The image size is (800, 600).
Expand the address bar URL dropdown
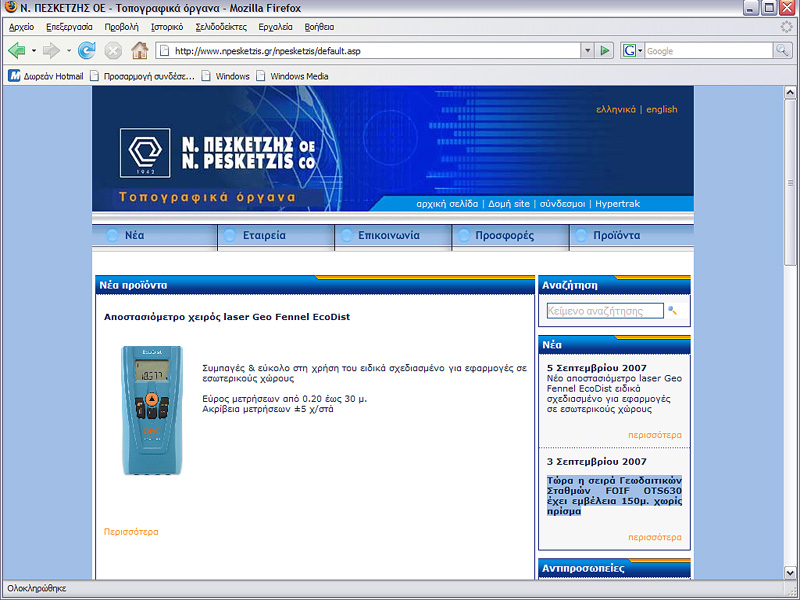pyautogui.click(x=588, y=51)
